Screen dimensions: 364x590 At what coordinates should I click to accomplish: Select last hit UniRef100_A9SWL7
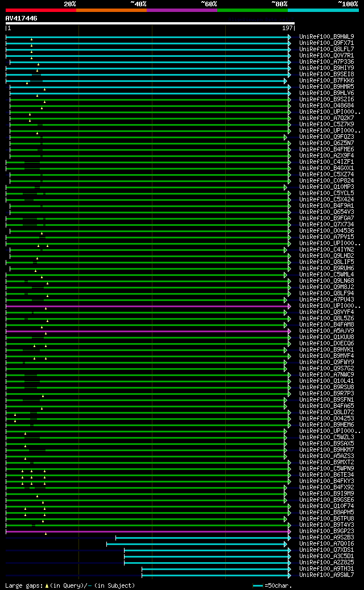[x=326, y=575]
